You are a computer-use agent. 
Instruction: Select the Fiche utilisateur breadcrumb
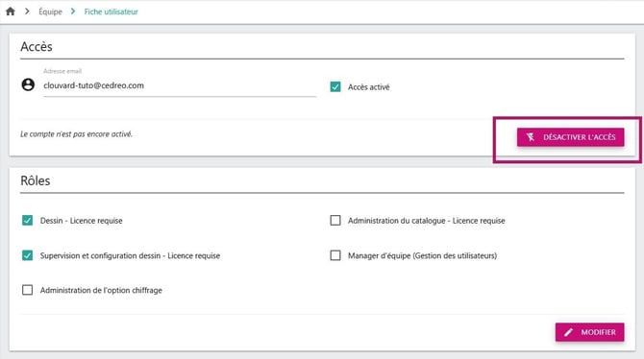pos(111,12)
